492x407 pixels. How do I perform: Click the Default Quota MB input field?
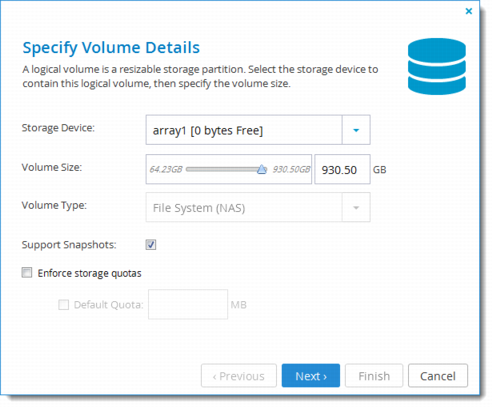pyautogui.click(x=188, y=304)
